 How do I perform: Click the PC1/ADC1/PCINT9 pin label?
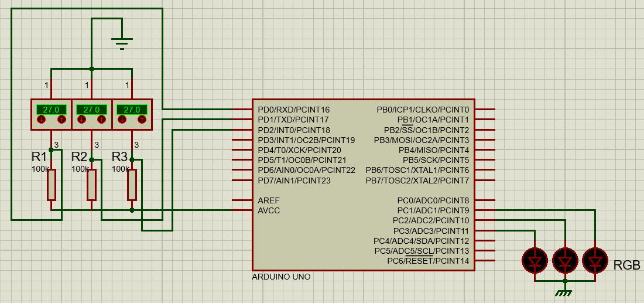coord(433,210)
